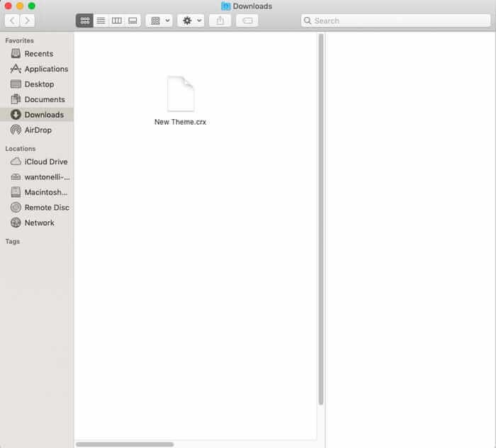
Task: Open the group-by arrangement dropdown
Action: tap(159, 21)
